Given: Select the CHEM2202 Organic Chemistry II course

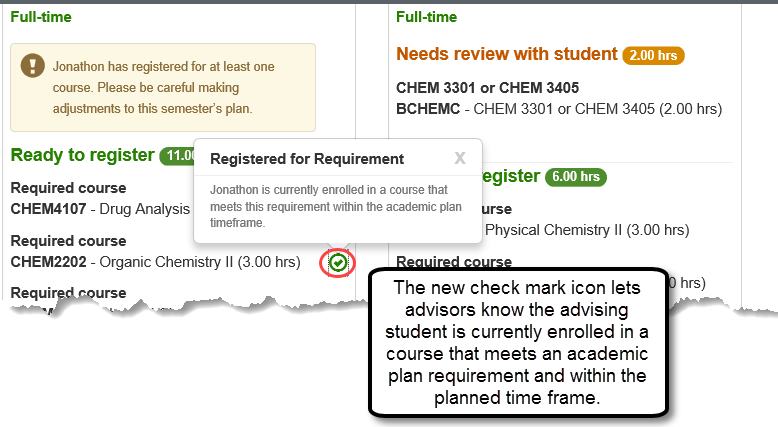Looking at the screenshot, I should coord(155,262).
